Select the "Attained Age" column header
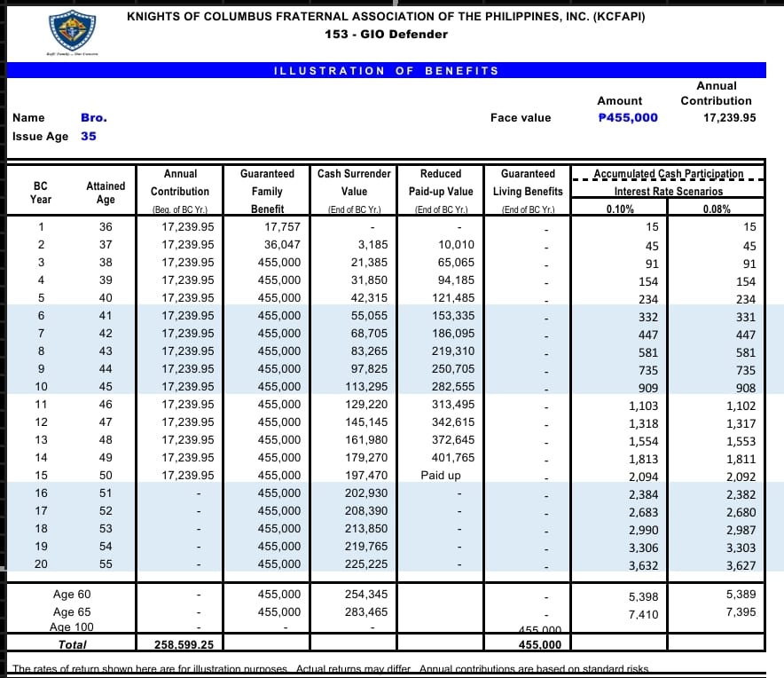This screenshot has width=784, height=678. coord(106,193)
